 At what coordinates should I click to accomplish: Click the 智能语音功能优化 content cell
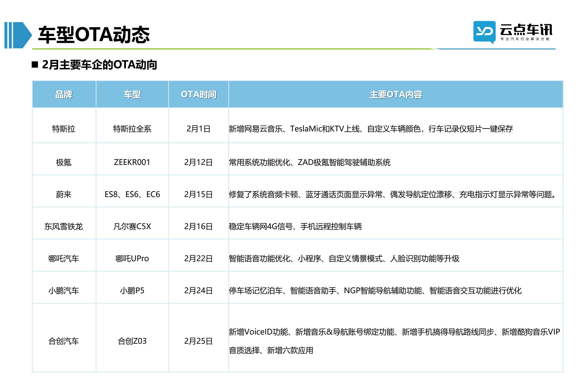(396, 255)
